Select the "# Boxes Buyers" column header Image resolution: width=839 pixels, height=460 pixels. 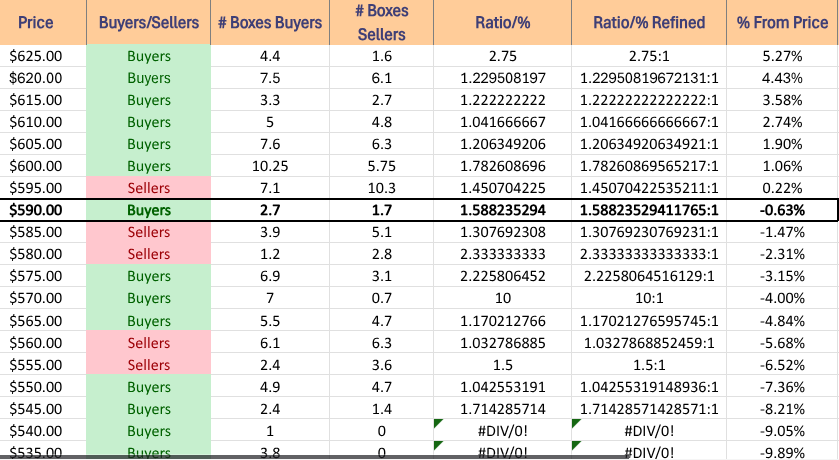click(x=270, y=22)
